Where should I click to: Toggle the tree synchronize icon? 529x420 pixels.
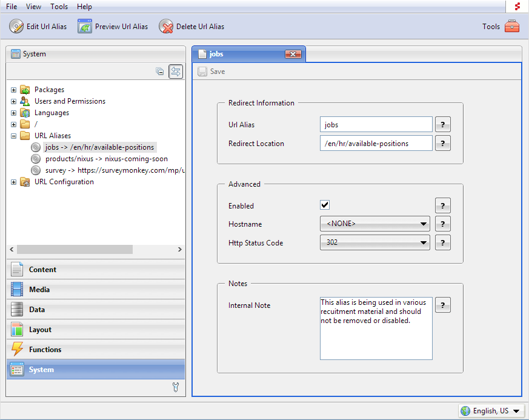point(176,72)
